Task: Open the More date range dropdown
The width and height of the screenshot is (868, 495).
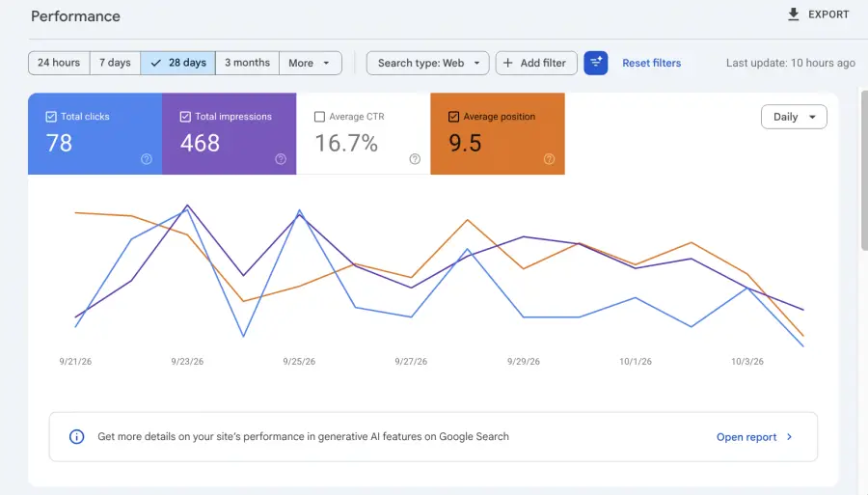Action: (311, 63)
